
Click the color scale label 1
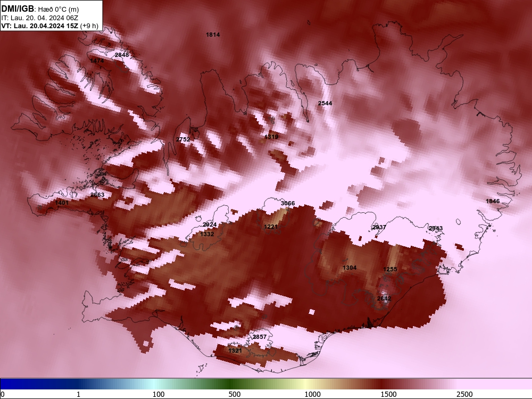pyautogui.click(x=78, y=394)
